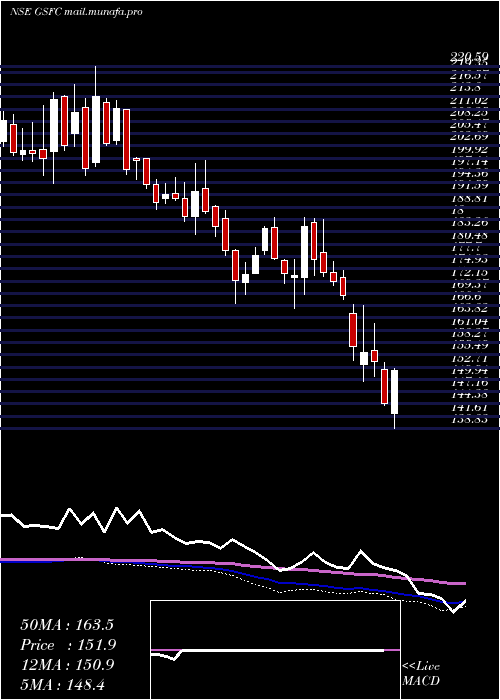
Task: Click the 161.04 price axis label
Action: coord(469,321)
